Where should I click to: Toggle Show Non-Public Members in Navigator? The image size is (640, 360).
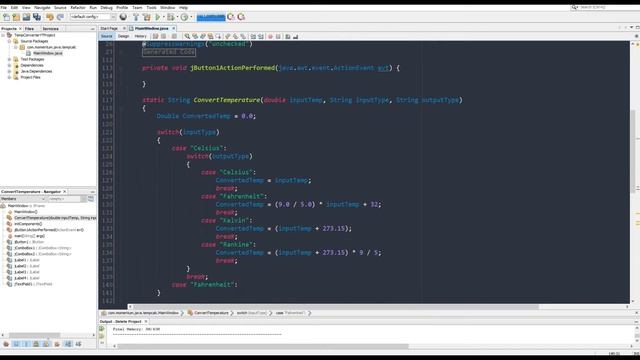(x=36, y=344)
